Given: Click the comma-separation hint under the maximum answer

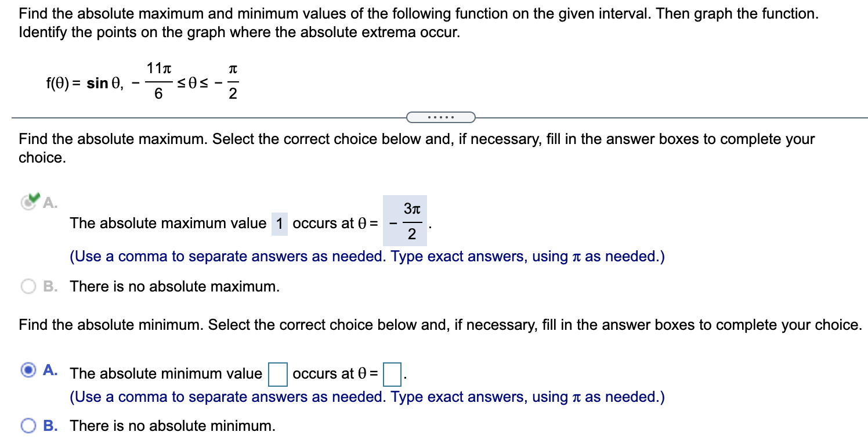Looking at the screenshot, I should 367,256.
